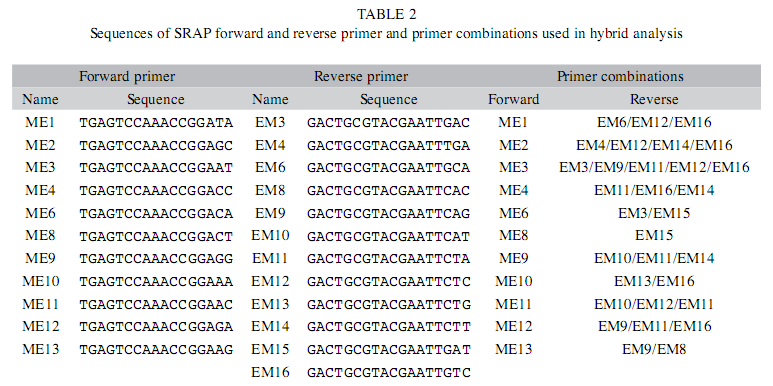Select the EM9/EM8 combination cell

coord(654,350)
